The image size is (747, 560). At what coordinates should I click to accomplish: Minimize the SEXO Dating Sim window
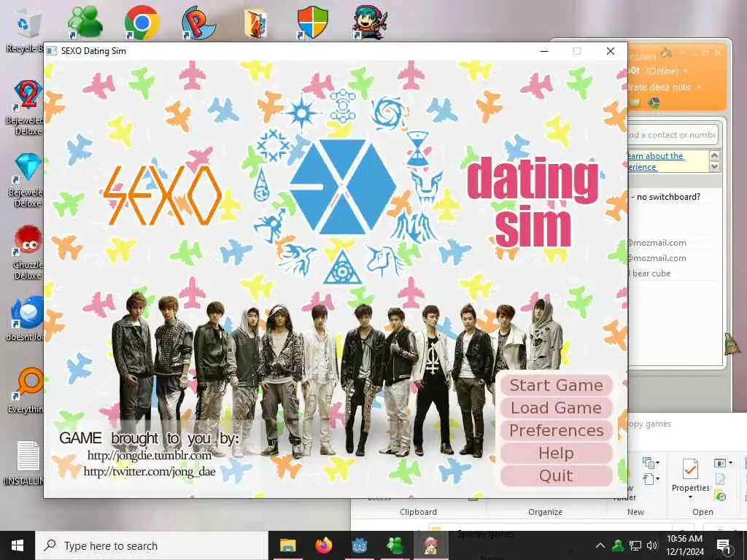point(544,51)
